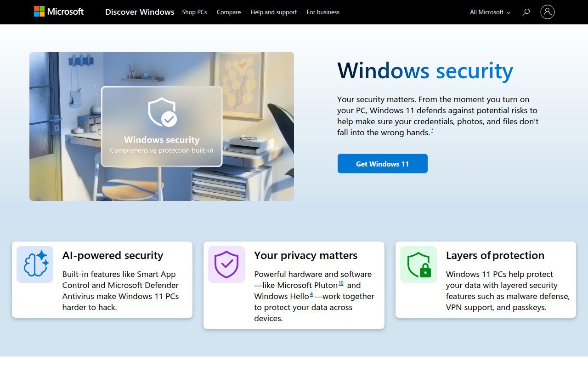Click the account sign-in icon
Image resolution: width=588 pixels, height=368 pixels.
(x=548, y=12)
